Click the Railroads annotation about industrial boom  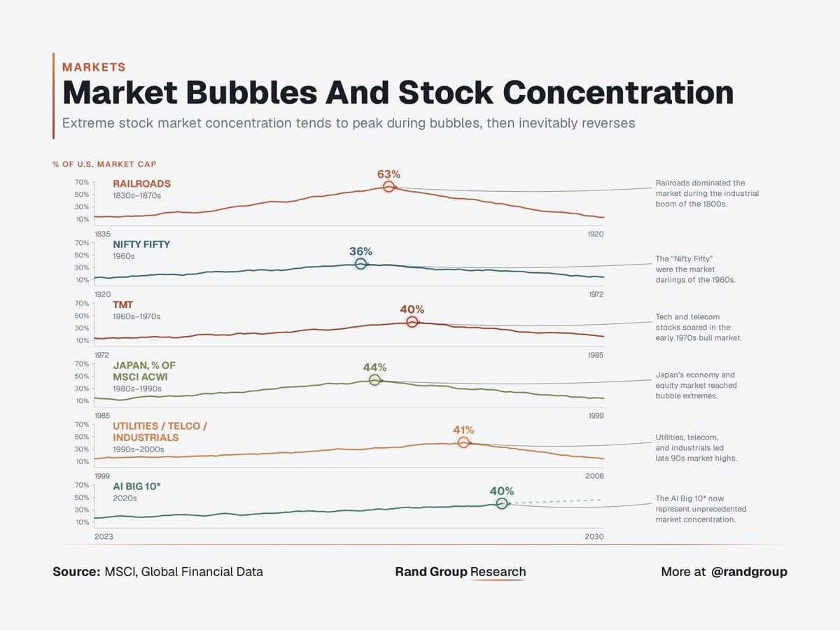(707, 193)
